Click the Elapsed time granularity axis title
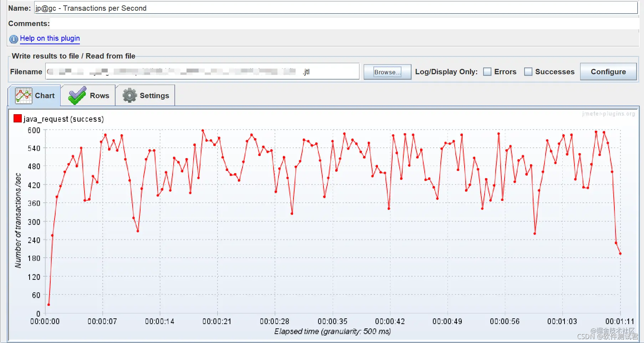Image resolution: width=644 pixels, height=343 pixels. (x=332, y=331)
